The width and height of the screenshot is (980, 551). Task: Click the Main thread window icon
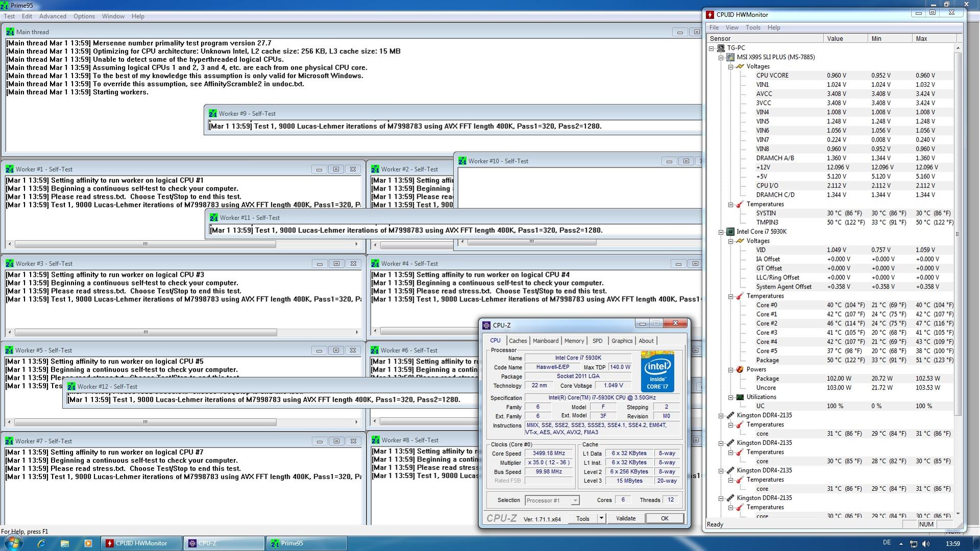click(x=10, y=32)
